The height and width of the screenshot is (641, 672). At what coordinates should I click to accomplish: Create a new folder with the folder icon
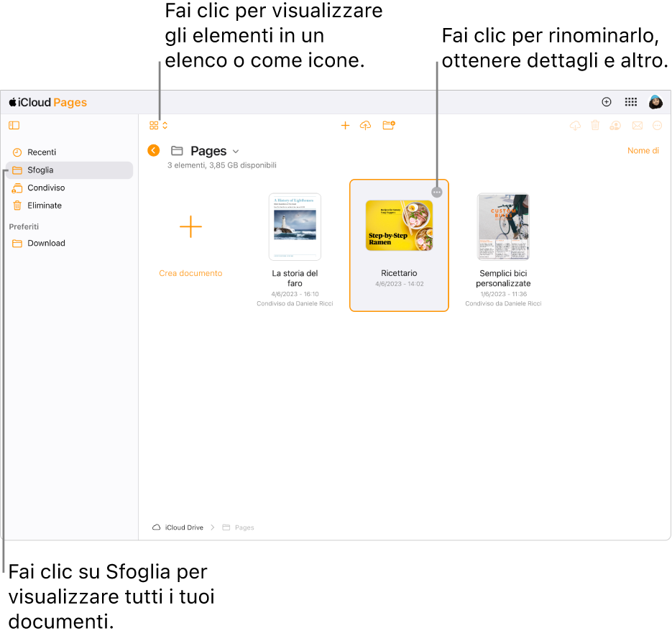coord(389,125)
